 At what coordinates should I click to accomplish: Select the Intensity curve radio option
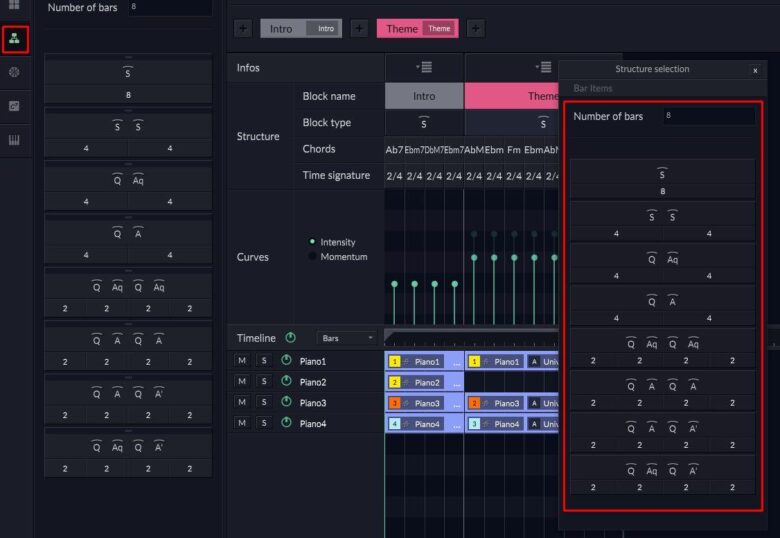click(313, 242)
